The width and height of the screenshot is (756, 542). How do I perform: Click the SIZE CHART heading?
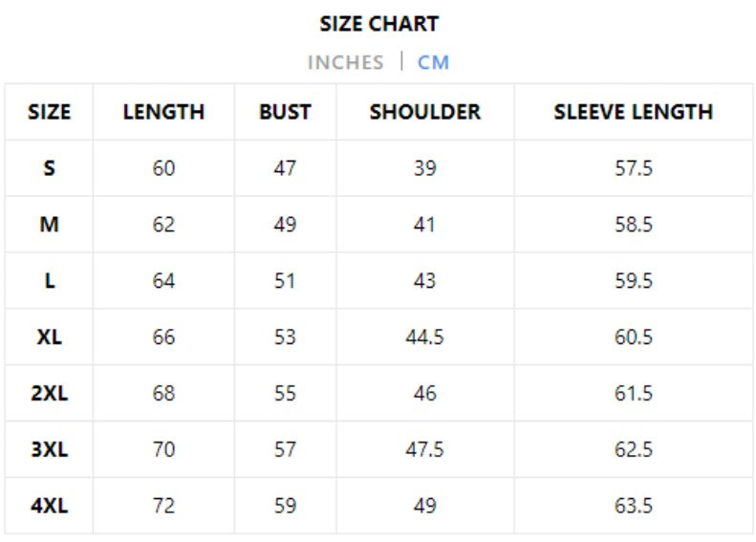[379, 24]
